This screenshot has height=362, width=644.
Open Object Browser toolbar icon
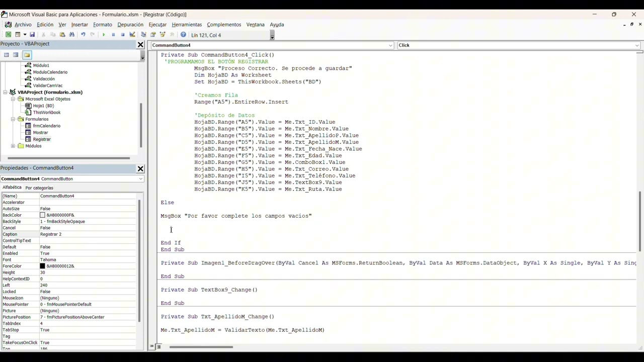tap(163, 35)
